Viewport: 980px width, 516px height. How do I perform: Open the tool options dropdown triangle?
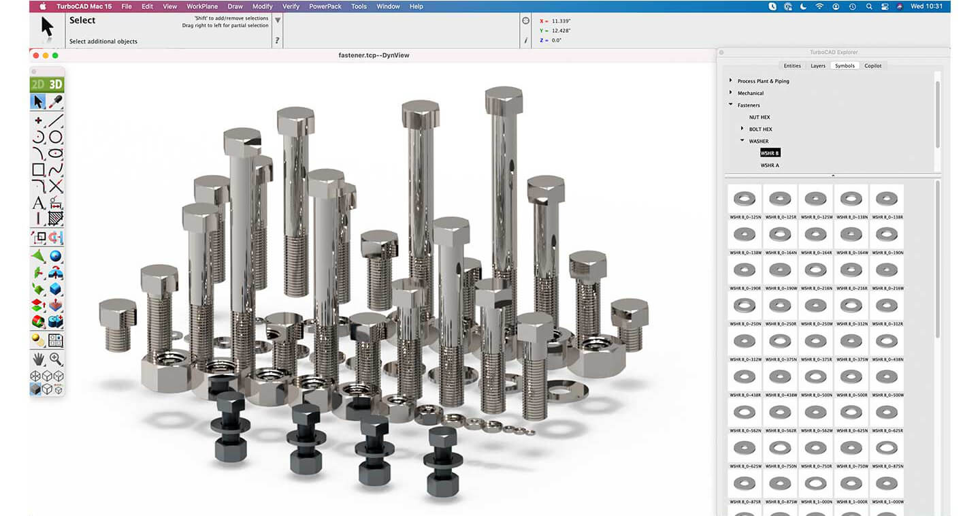278,20
